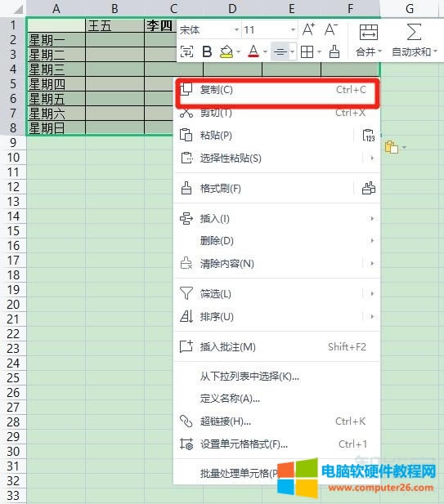444x504 pixels.
Task: Toggle Bold formatting in mini toolbar
Action: point(207,51)
